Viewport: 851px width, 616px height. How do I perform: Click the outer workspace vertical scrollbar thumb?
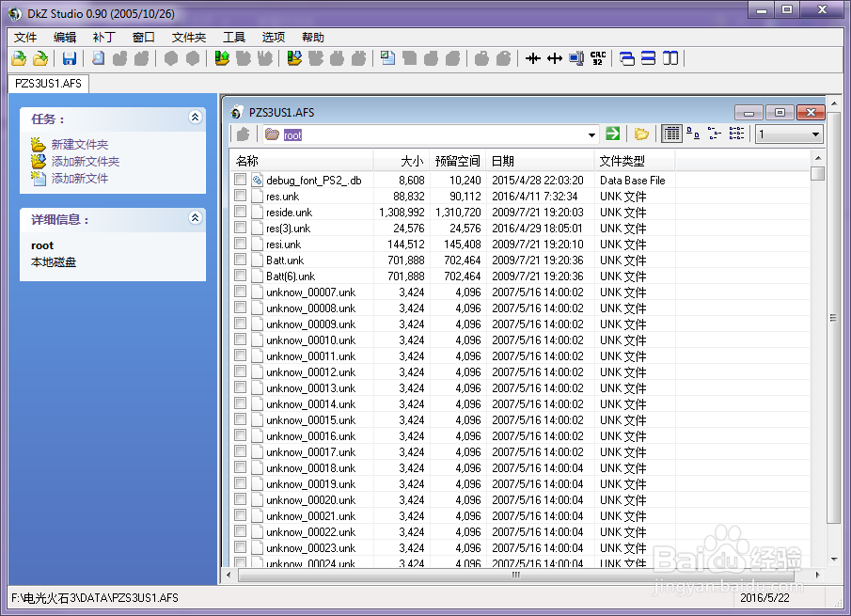pos(833,318)
